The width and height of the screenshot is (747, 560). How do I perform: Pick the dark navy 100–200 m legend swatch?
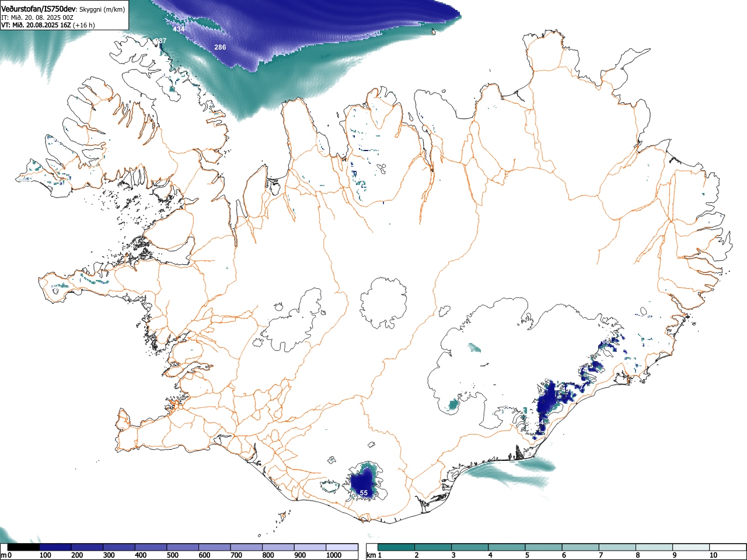tap(55, 547)
